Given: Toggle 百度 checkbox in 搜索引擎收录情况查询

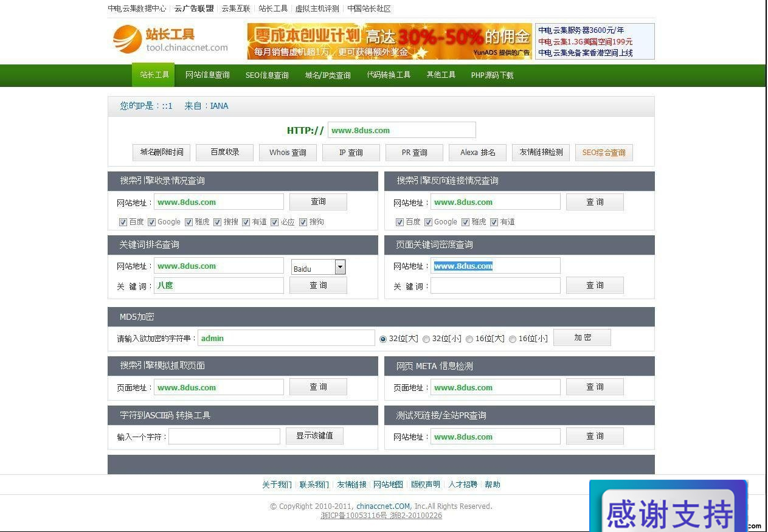Looking at the screenshot, I should [x=123, y=222].
